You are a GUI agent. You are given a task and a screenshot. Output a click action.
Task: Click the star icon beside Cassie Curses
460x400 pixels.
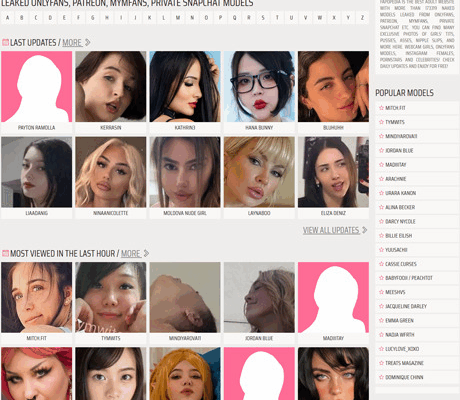click(x=381, y=264)
